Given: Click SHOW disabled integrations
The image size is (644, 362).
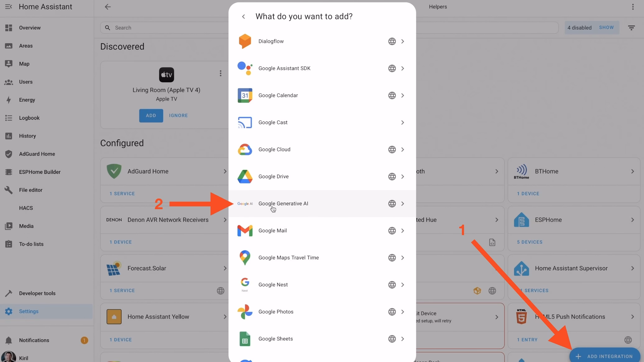Looking at the screenshot, I should point(606,27).
